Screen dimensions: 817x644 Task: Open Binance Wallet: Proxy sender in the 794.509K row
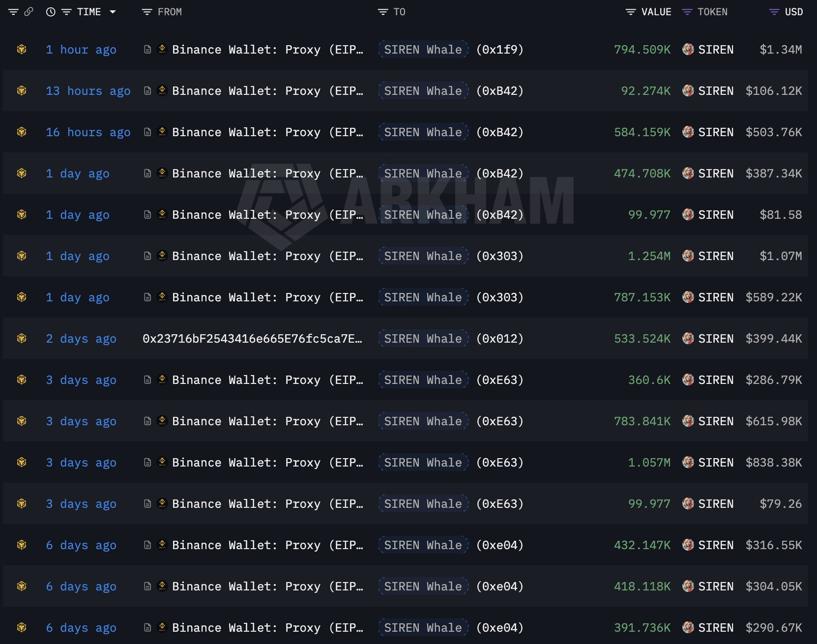pyautogui.click(x=267, y=50)
